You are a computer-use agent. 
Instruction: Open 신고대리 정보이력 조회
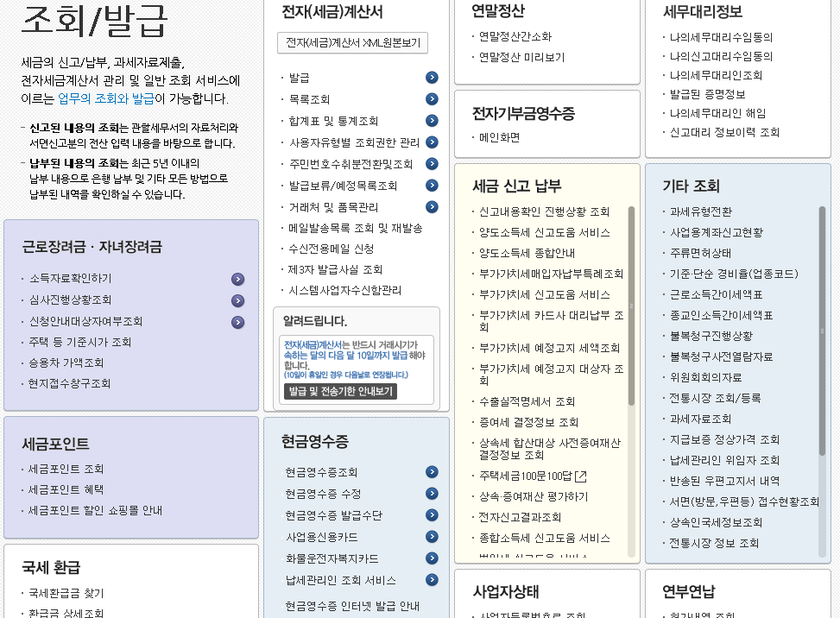[724, 132]
